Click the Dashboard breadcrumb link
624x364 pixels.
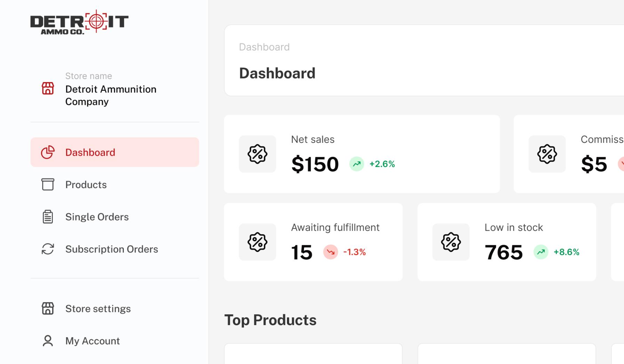264,47
